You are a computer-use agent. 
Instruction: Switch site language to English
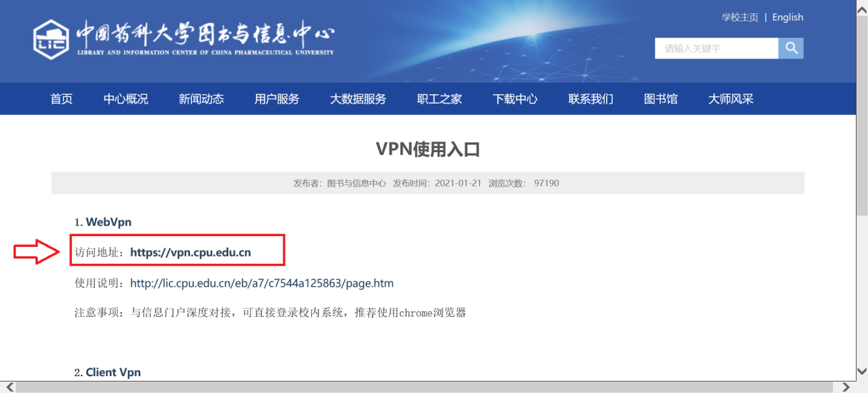tap(787, 17)
